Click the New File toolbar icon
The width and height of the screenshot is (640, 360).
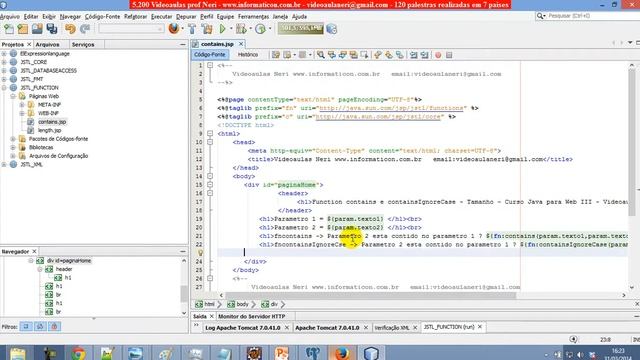tap(9, 29)
